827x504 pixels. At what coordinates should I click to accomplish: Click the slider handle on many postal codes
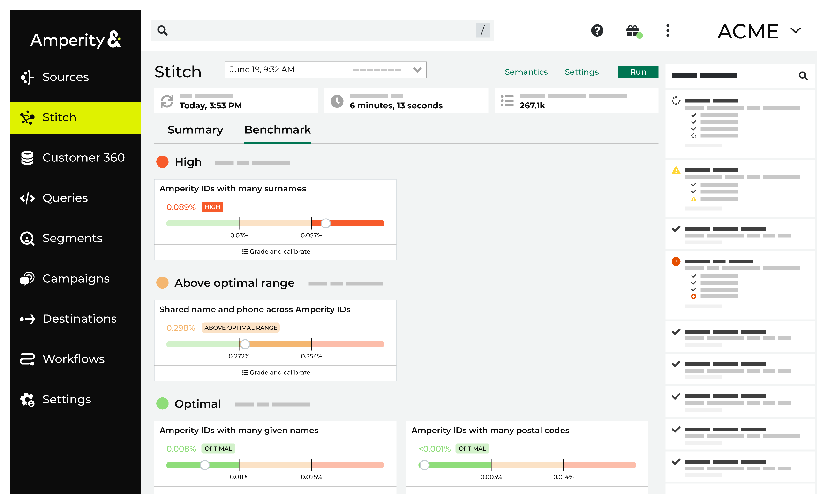(424, 465)
